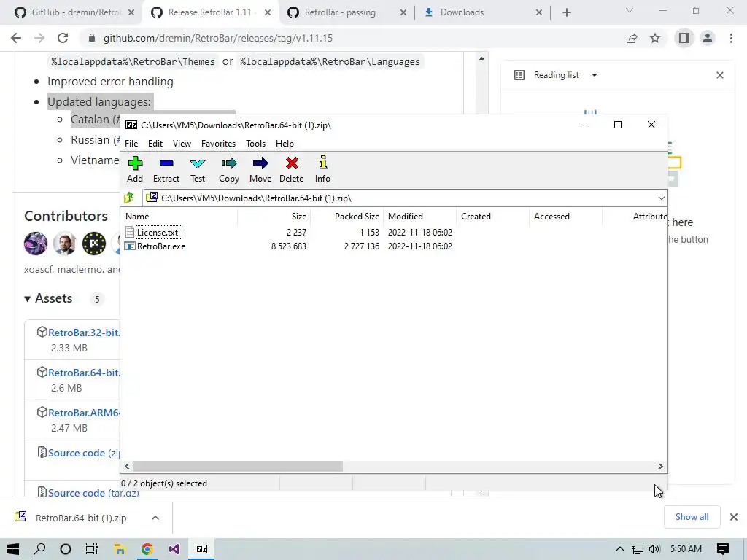Click the Copy toolbar icon in 7-Zip
Image resolution: width=747 pixels, height=560 pixels.
click(228, 163)
